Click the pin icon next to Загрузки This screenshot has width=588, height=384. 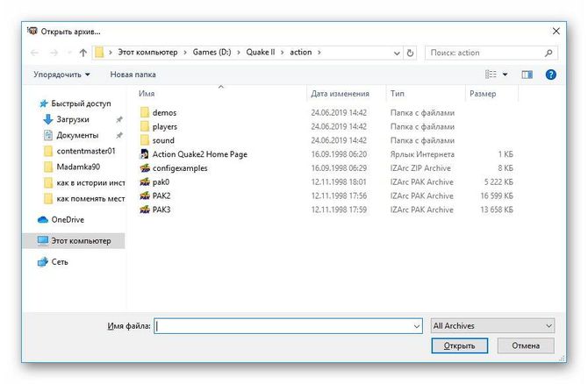coord(119,119)
